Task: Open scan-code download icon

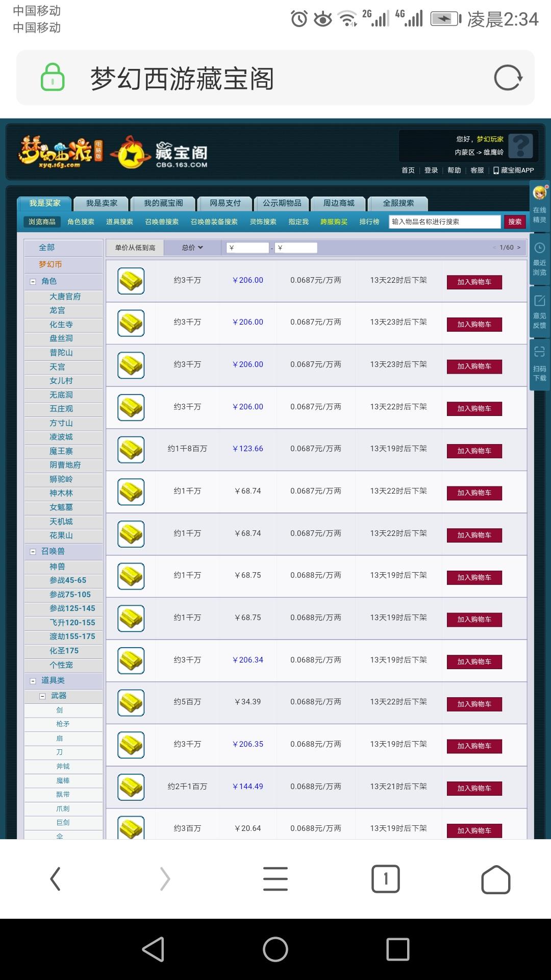Action: (x=540, y=351)
